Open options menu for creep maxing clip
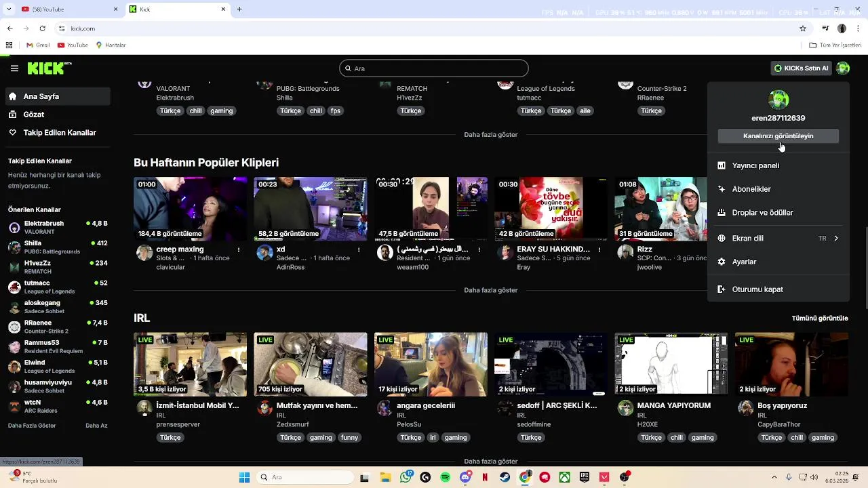This screenshot has height=488, width=868. (x=239, y=250)
